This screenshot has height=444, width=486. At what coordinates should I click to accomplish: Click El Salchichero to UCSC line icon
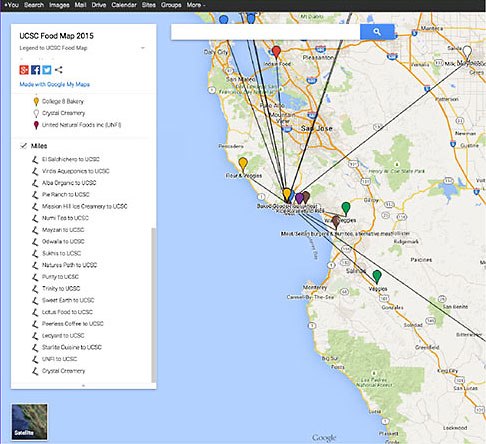coord(35,159)
